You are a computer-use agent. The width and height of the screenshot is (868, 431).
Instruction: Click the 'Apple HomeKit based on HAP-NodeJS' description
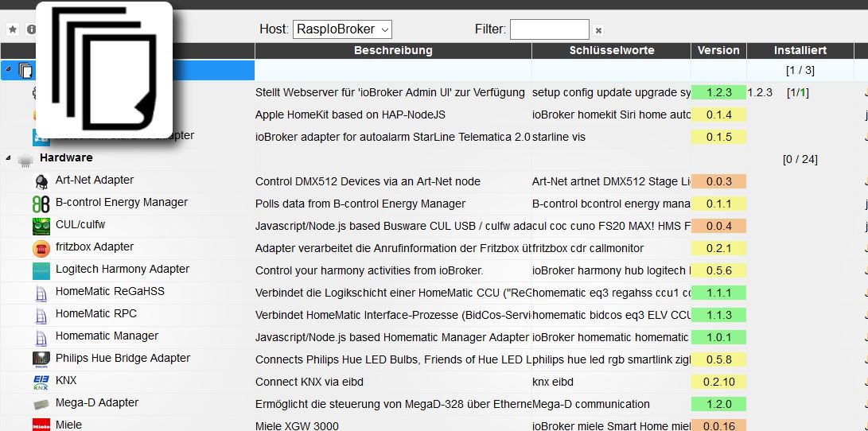[350, 115]
